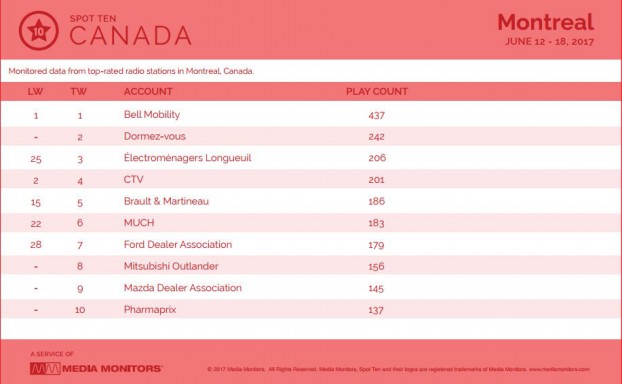Image resolution: width=622 pixels, height=384 pixels.
Task: Select Mitsubishi Outlander account row
Action: [x=311, y=266]
